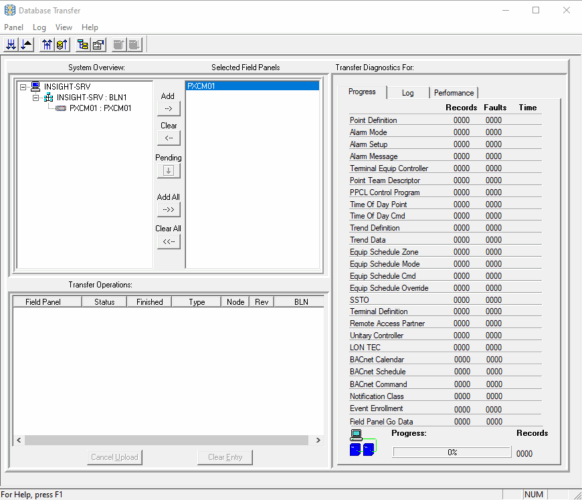Click the SSTO row label
The width and height of the screenshot is (582, 500).
(x=359, y=300)
